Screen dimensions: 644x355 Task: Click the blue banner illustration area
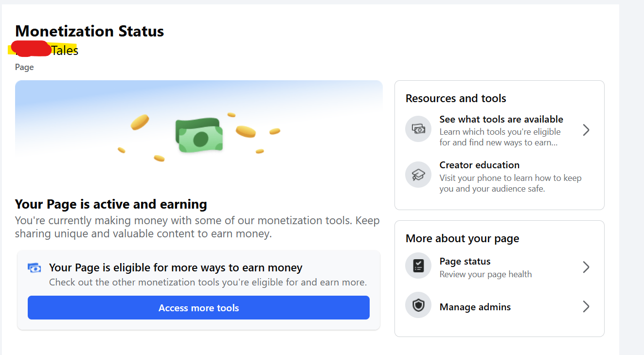tap(199, 122)
